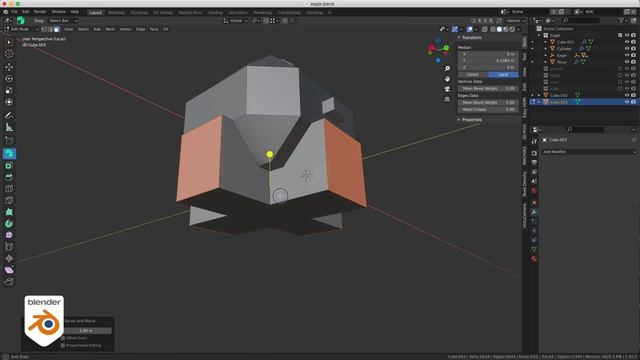Select the Rip Region tool
The height and width of the screenshot is (360, 640).
[x=9, y=282]
